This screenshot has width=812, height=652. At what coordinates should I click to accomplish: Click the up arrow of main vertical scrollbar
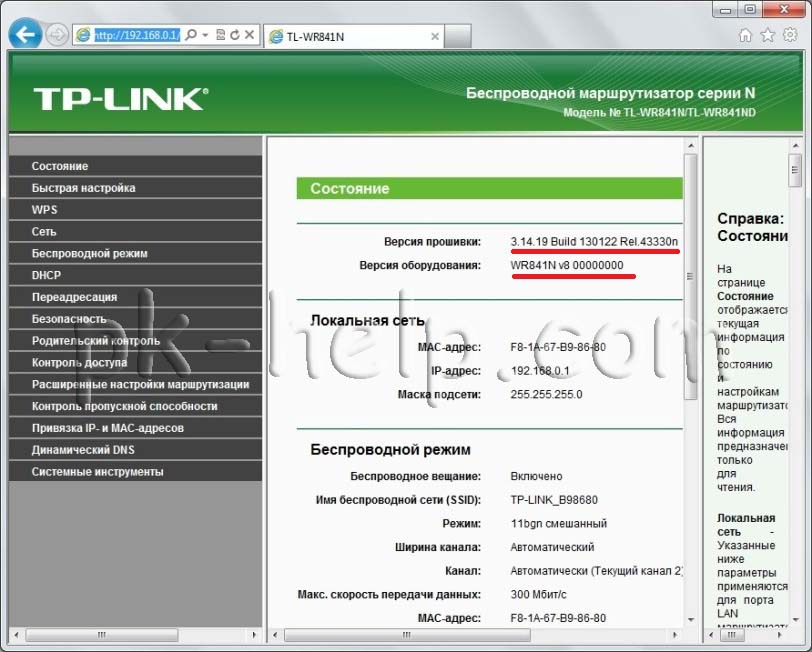690,146
